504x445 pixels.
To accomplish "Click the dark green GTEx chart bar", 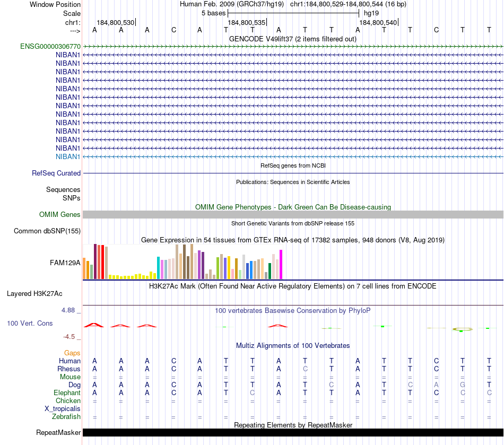I will (270, 271).
